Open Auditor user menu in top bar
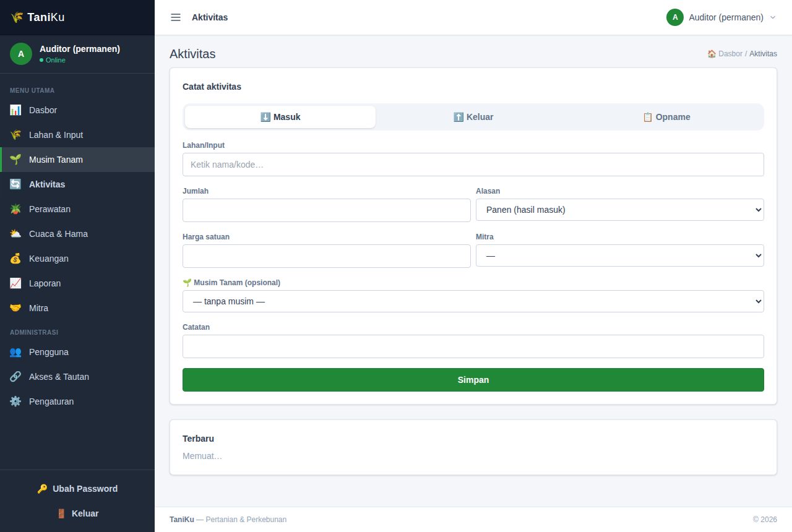 click(x=721, y=17)
